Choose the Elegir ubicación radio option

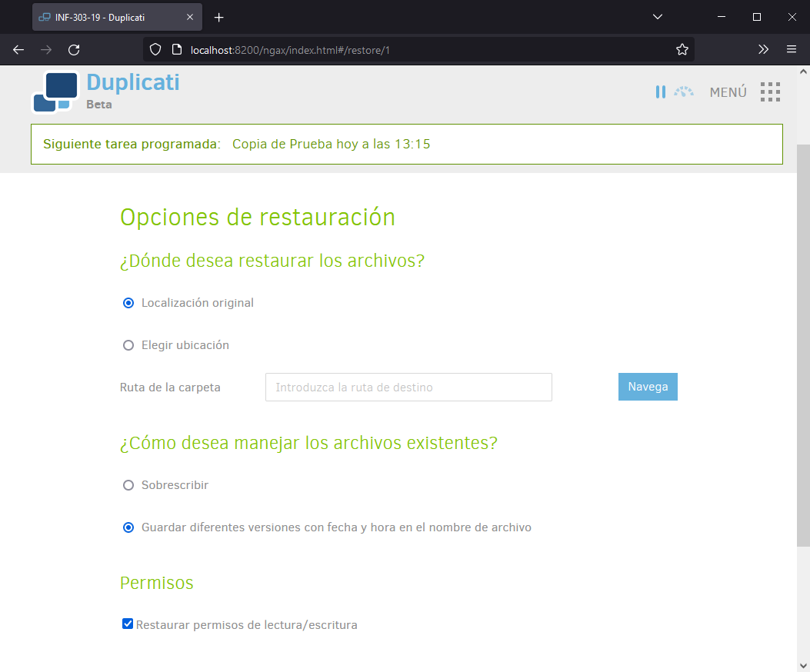(128, 345)
